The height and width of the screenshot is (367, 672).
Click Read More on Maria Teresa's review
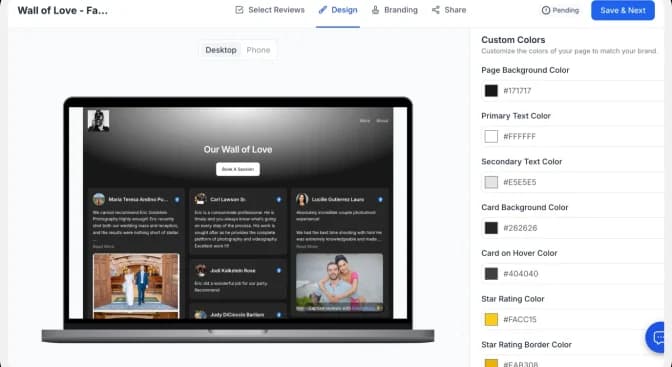[x=103, y=247]
